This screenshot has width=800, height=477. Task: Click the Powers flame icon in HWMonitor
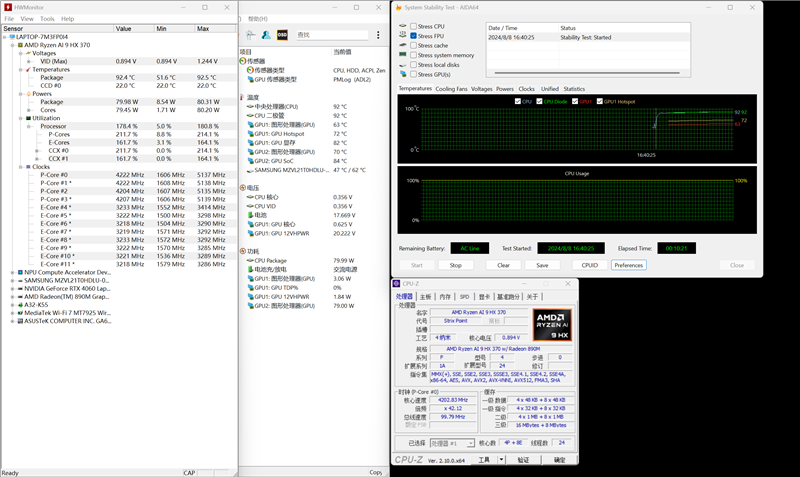(x=29, y=94)
